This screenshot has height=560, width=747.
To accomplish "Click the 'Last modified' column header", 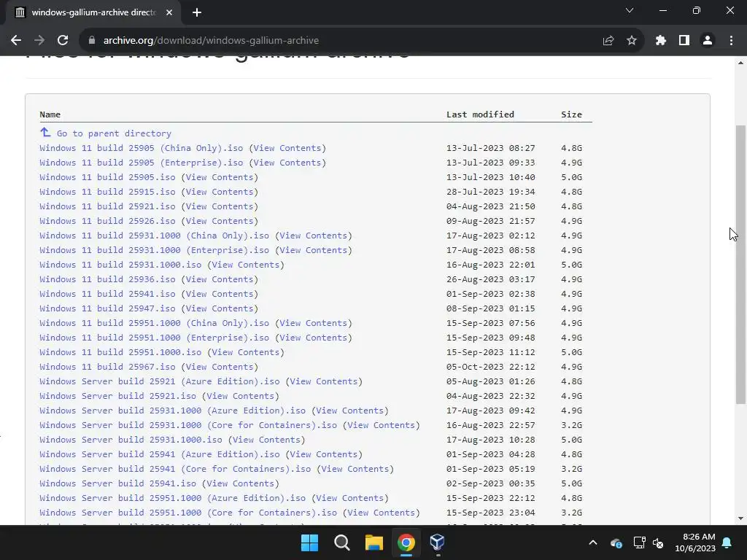I will click(480, 114).
